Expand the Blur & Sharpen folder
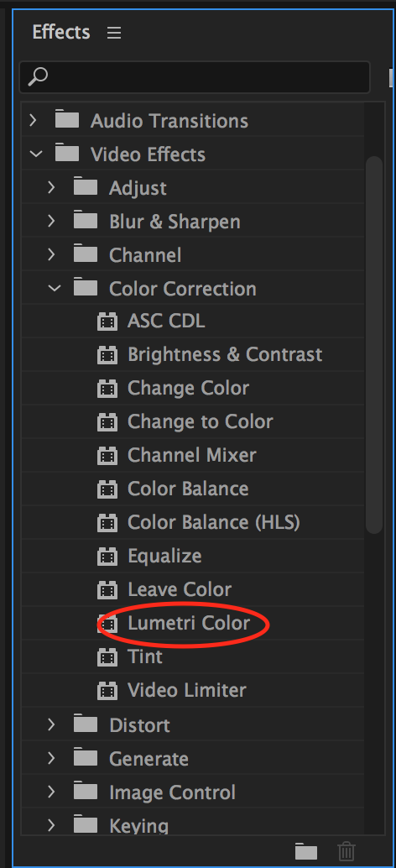The width and height of the screenshot is (396, 868). (x=51, y=222)
